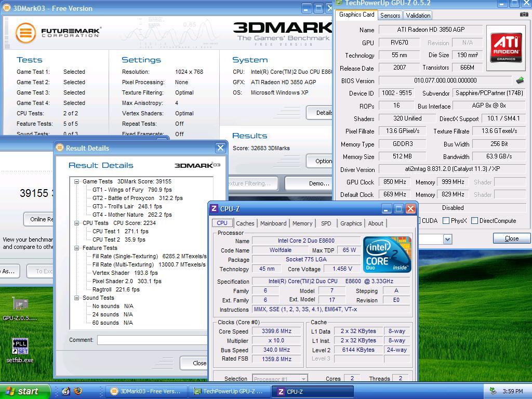This screenshot has width=532, height=399.
Task: Click the Windows Start button
Action: point(24,391)
